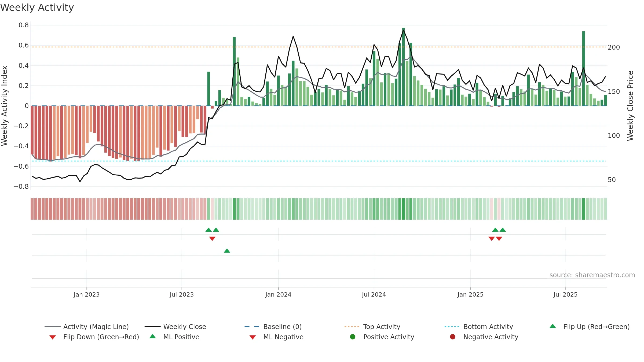The width and height of the screenshot is (644, 362).
Task: Click the 0.6 tick on the left axis
Action: point(24,45)
